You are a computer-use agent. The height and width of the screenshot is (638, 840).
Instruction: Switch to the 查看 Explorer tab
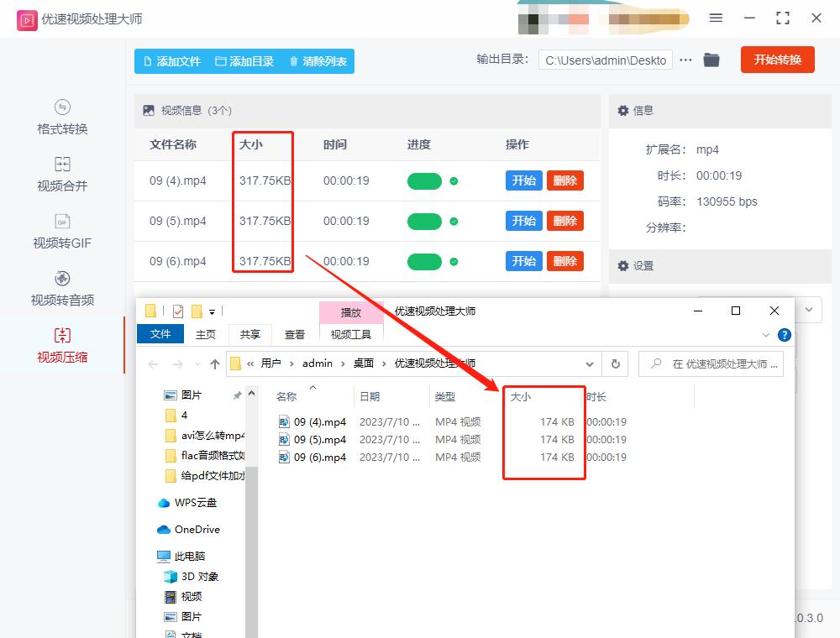tap(295, 334)
